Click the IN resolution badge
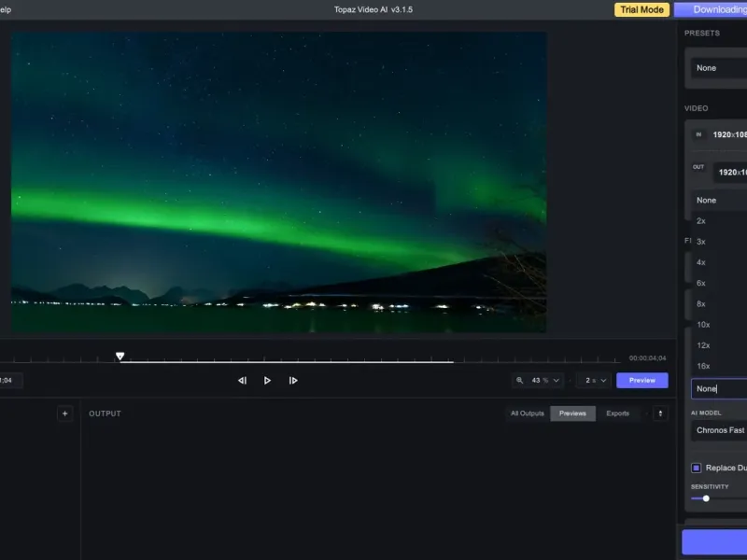This screenshot has width=747, height=560. [698, 134]
